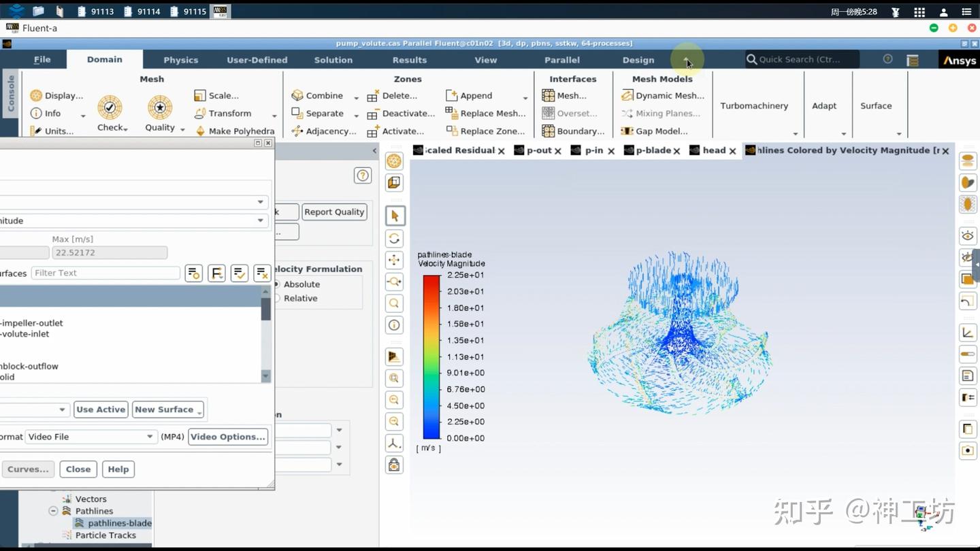Select the arrow pointer tool in graphics toolbar
Image resolution: width=980 pixels, height=551 pixels.
395,216
